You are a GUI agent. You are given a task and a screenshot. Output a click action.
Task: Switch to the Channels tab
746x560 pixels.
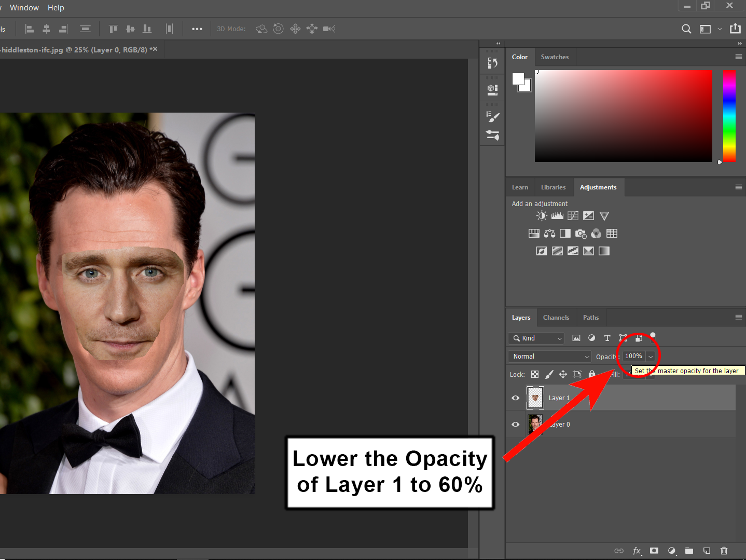pyautogui.click(x=556, y=317)
